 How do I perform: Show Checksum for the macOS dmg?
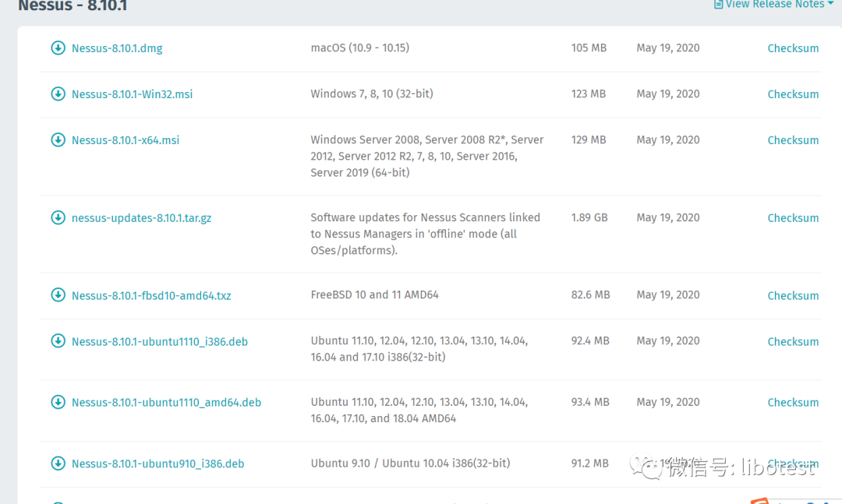pyautogui.click(x=793, y=48)
